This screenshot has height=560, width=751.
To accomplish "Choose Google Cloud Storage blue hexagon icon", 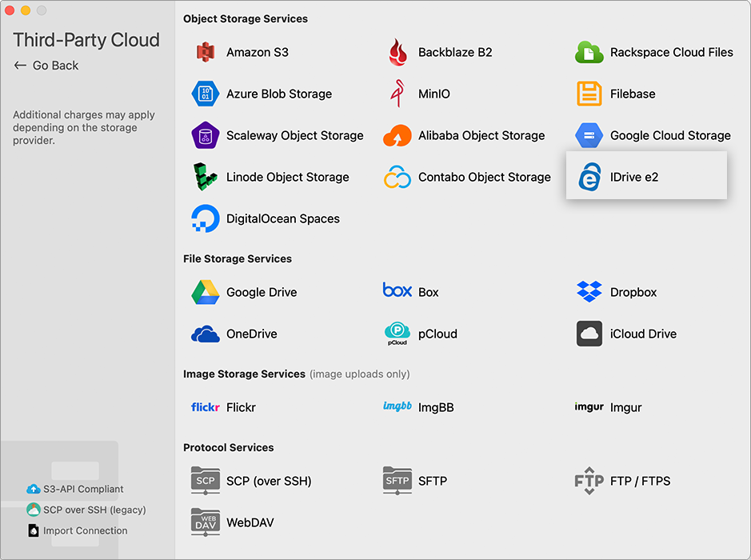I will coord(589,135).
